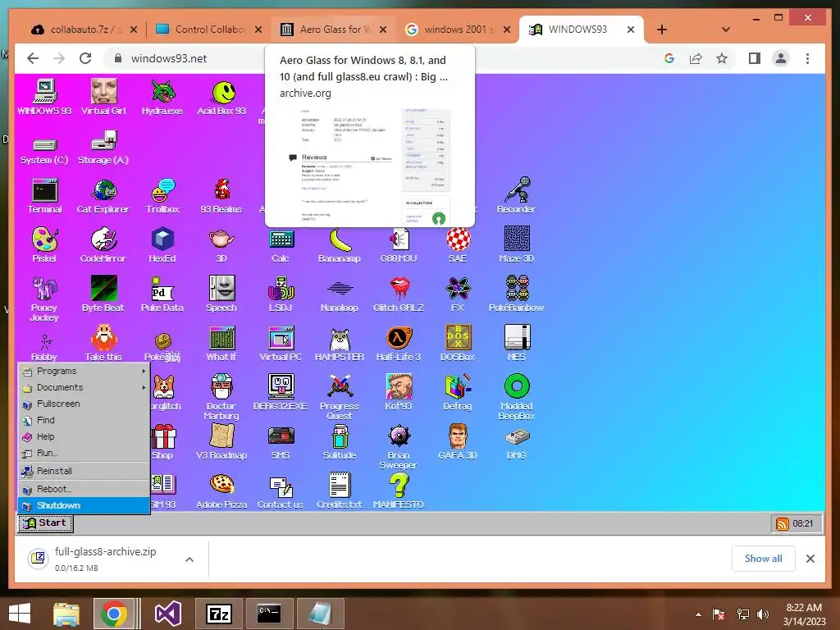Select Find in the Start menu

click(84, 420)
